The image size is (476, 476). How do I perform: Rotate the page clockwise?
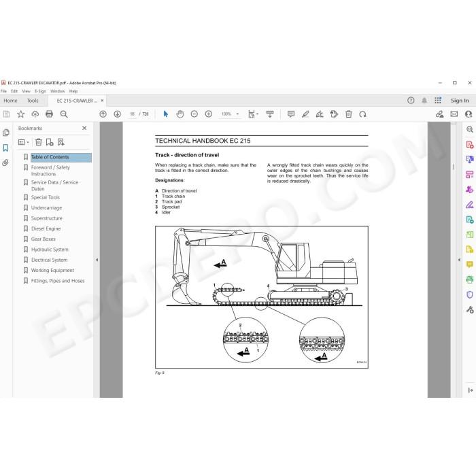coord(362,114)
